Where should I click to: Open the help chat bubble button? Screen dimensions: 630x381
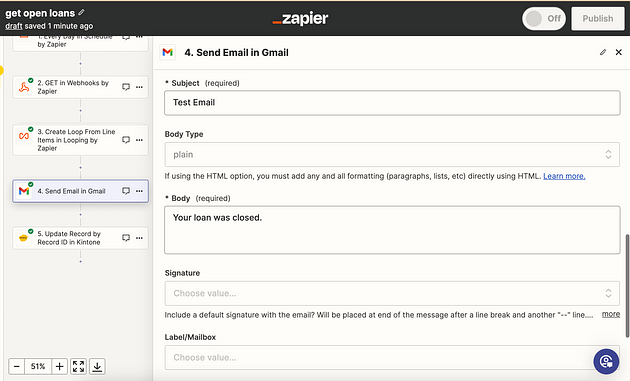pyautogui.click(x=606, y=361)
